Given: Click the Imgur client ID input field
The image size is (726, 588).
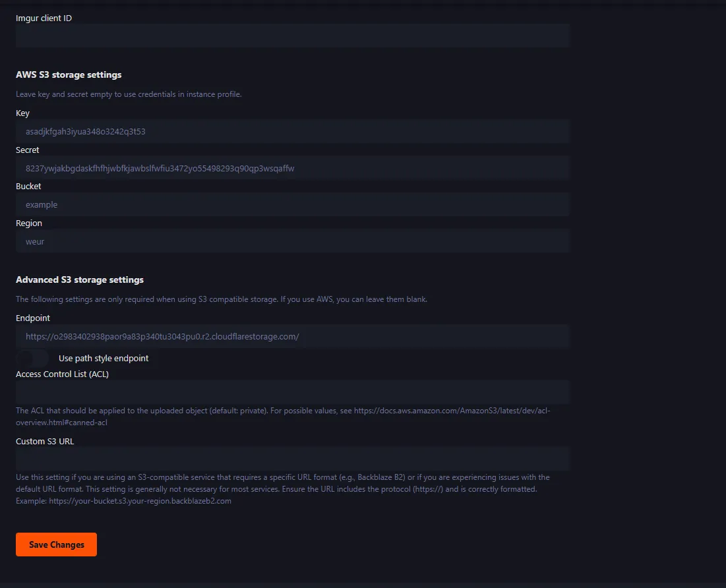Looking at the screenshot, I should pos(292,36).
